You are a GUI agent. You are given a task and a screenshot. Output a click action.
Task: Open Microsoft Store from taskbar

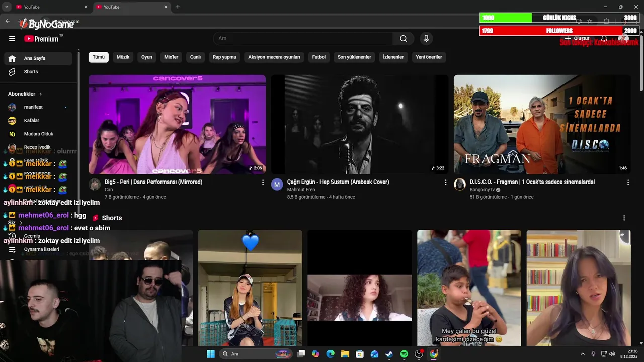(360, 354)
